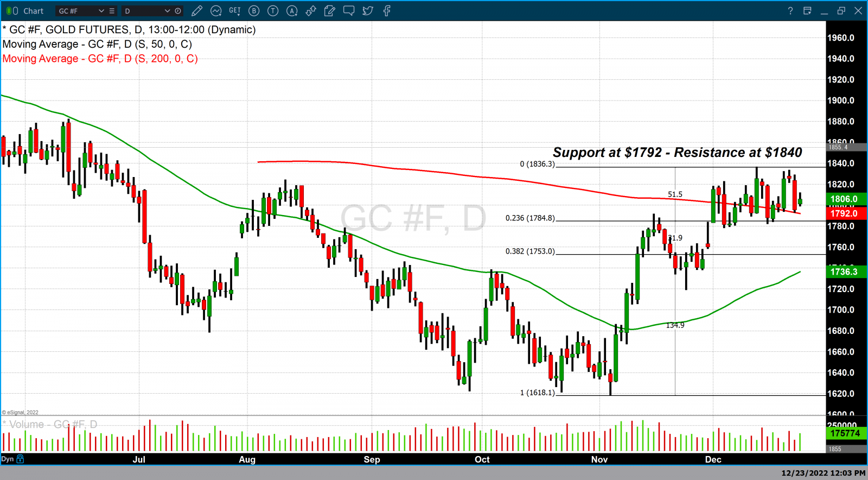Screen dimensions: 868x480
Task: Click the 1700.0 price axis label
Action: coord(840,310)
